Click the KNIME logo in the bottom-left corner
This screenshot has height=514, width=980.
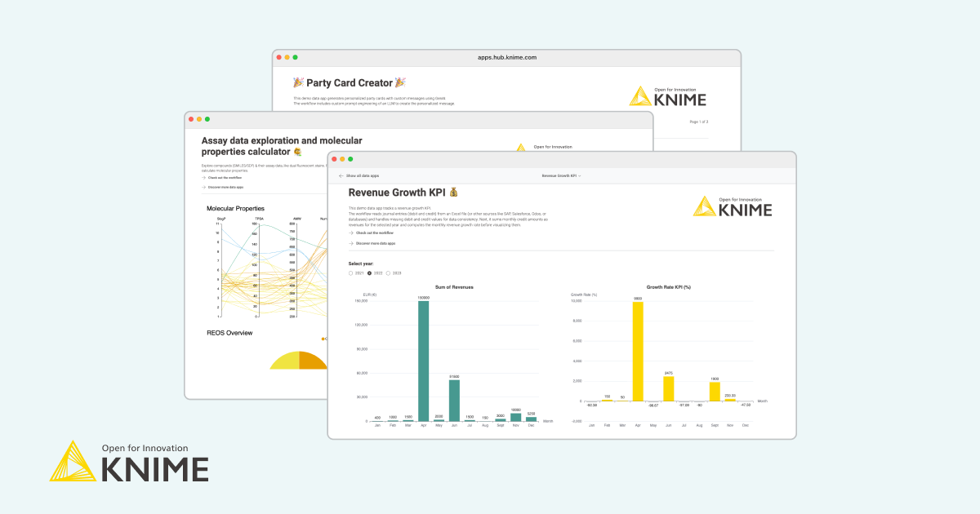pyautogui.click(x=131, y=461)
